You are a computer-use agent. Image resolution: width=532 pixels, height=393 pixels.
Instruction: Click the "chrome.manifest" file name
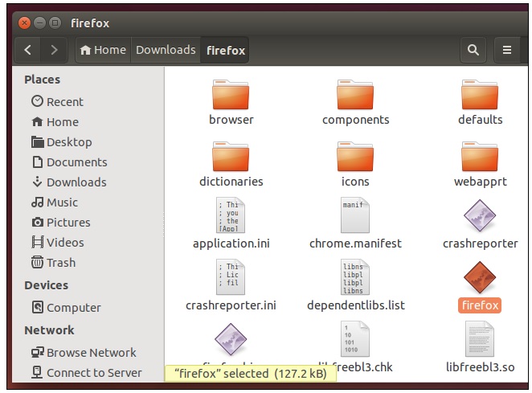tap(355, 244)
